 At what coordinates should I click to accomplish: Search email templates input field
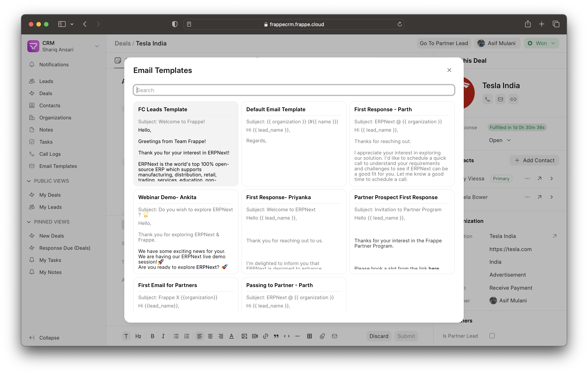[294, 90]
